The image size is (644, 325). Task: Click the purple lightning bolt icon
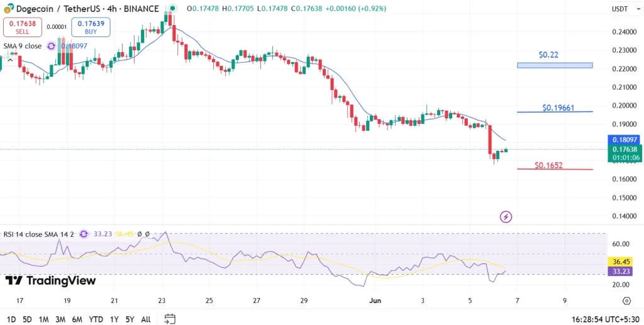pyautogui.click(x=506, y=217)
